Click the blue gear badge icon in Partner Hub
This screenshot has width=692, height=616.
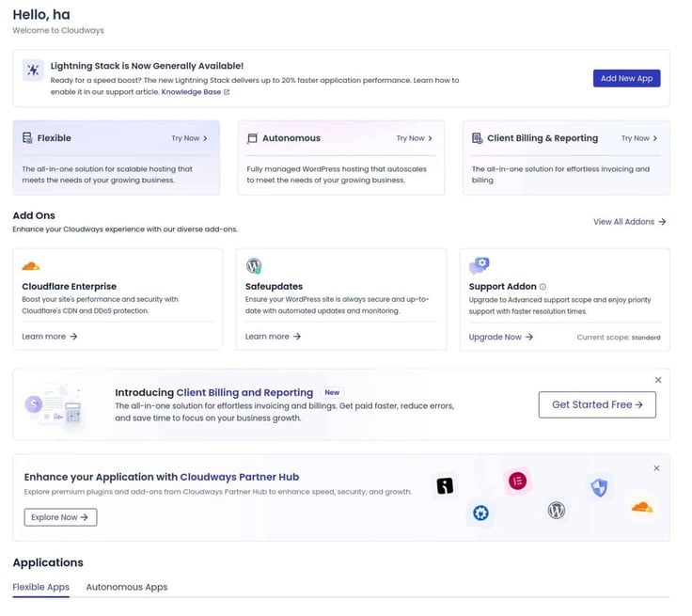pos(481,513)
